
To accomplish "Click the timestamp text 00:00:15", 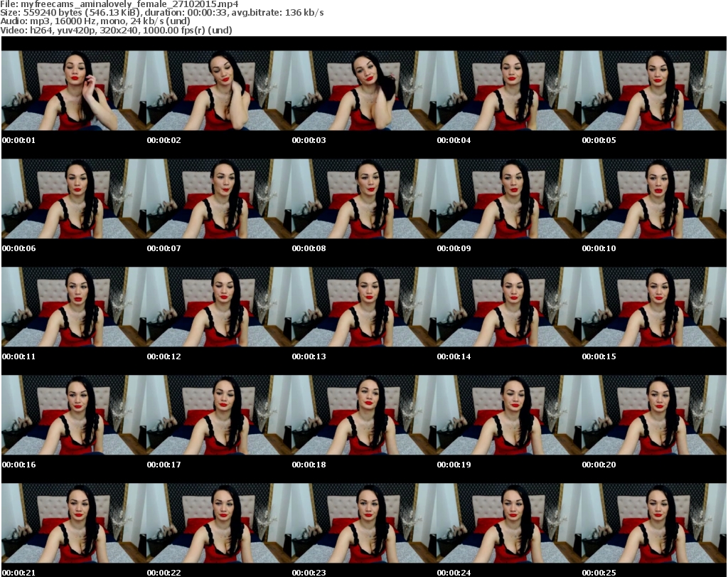I will (599, 356).
